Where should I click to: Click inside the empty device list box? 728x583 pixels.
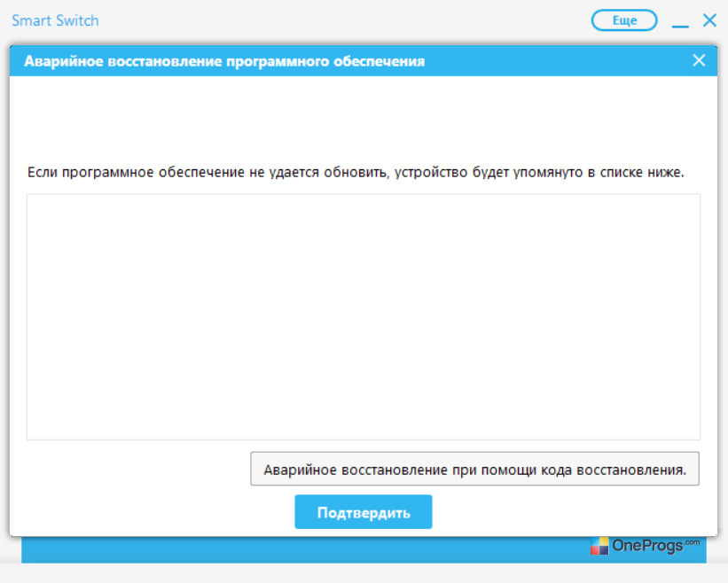[x=363, y=317]
